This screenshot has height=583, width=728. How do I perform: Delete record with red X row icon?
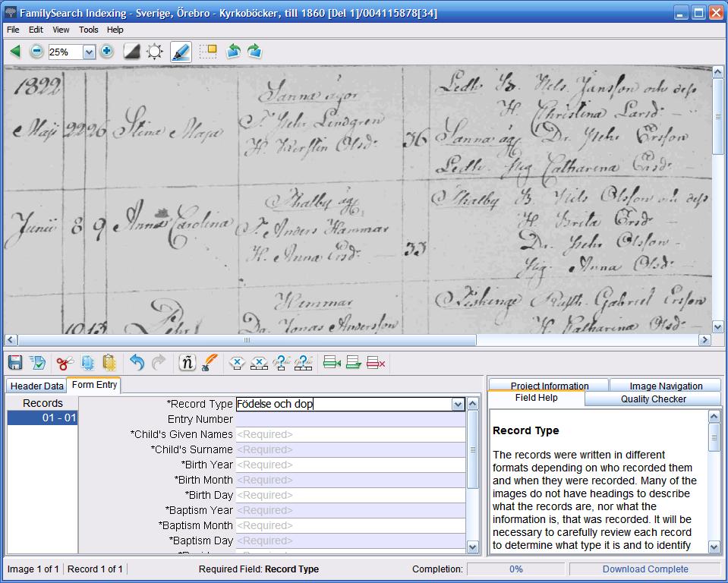tap(376, 363)
